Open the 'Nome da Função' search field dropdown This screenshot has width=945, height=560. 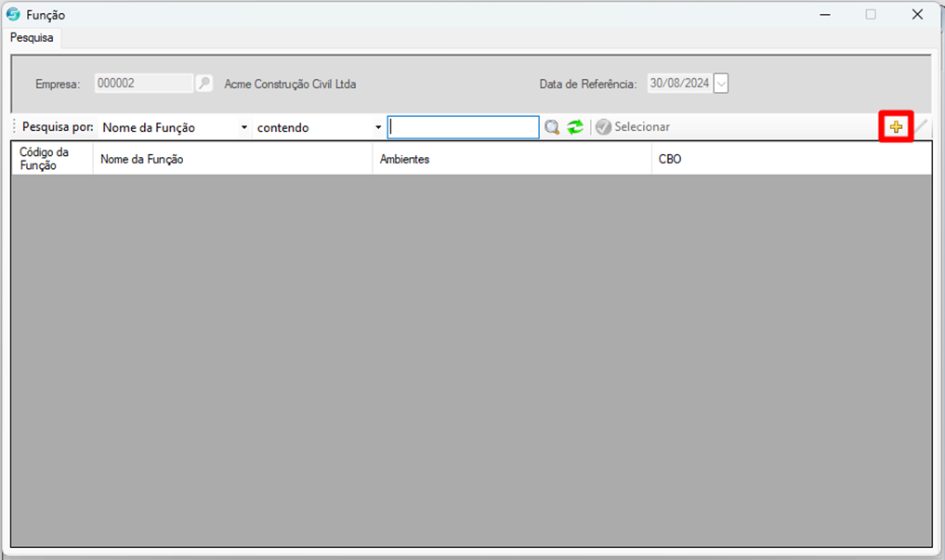pyautogui.click(x=244, y=127)
